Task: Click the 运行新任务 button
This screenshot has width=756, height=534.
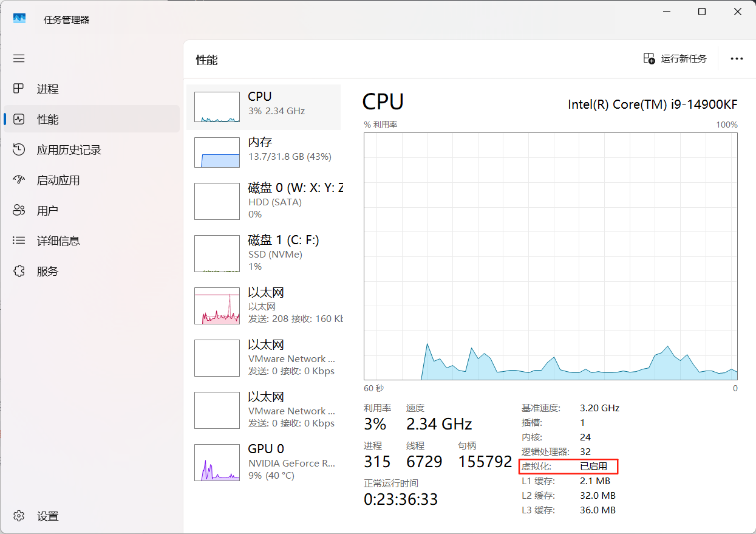Action: tap(675, 58)
